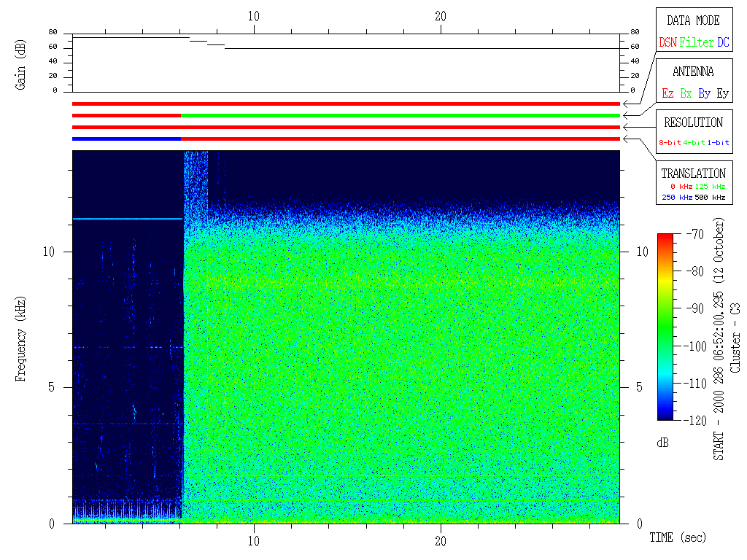Image resolution: width=747 pixels, height=560 pixels.
Task: Select the red Ez antenna label
Action: pos(667,94)
